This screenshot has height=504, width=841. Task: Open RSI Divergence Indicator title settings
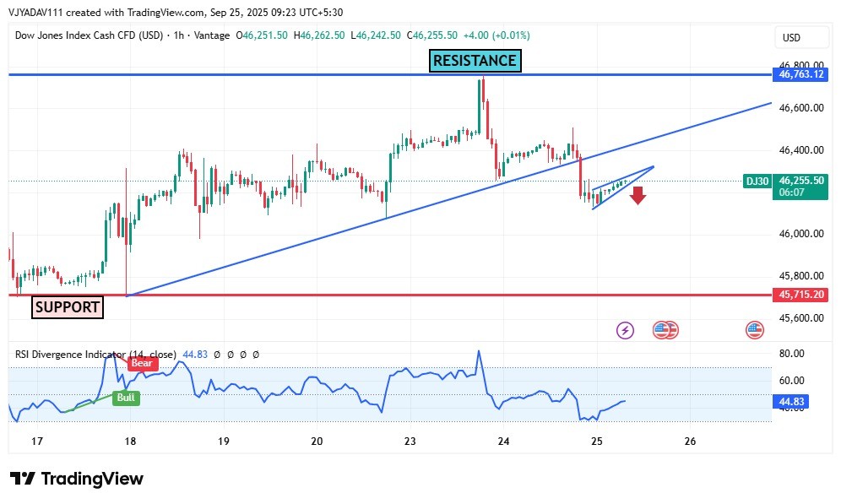point(95,355)
